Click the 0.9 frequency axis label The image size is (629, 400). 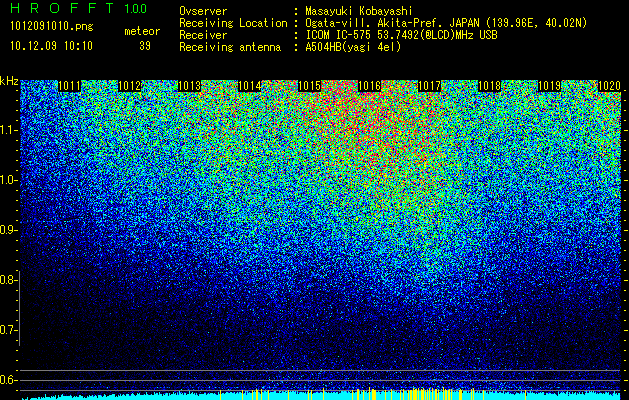pos(9,230)
